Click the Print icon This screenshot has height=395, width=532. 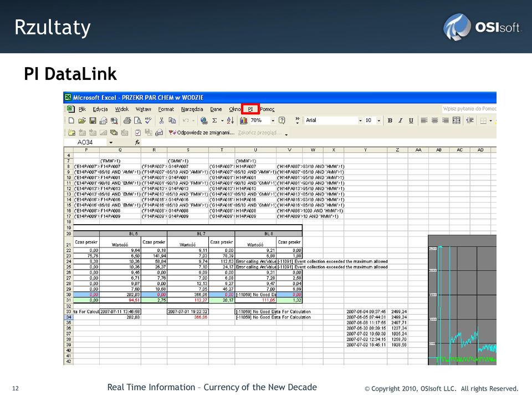pyautogui.click(x=127, y=120)
